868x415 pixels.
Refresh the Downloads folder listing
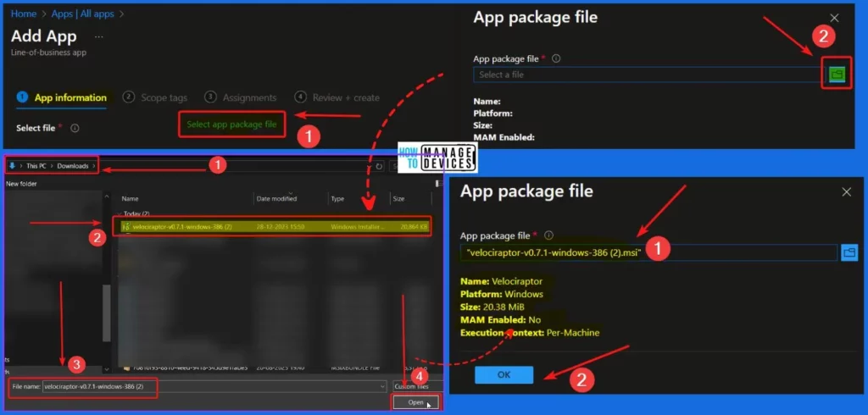pyautogui.click(x=379, y=166)
